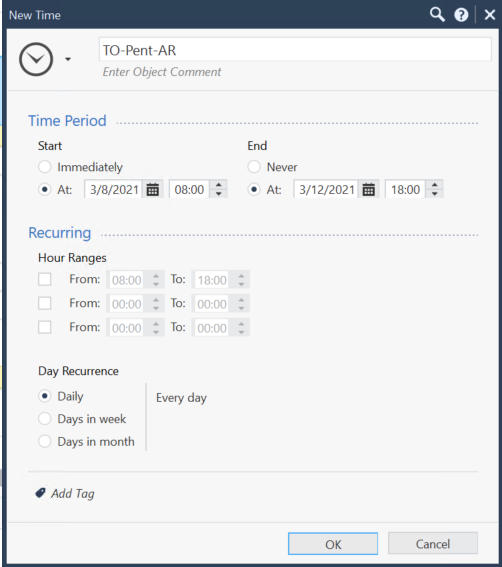This screenshot has height=567, width=502.
Task: Click the end time field 18:00
Action: tap(405, 189)
